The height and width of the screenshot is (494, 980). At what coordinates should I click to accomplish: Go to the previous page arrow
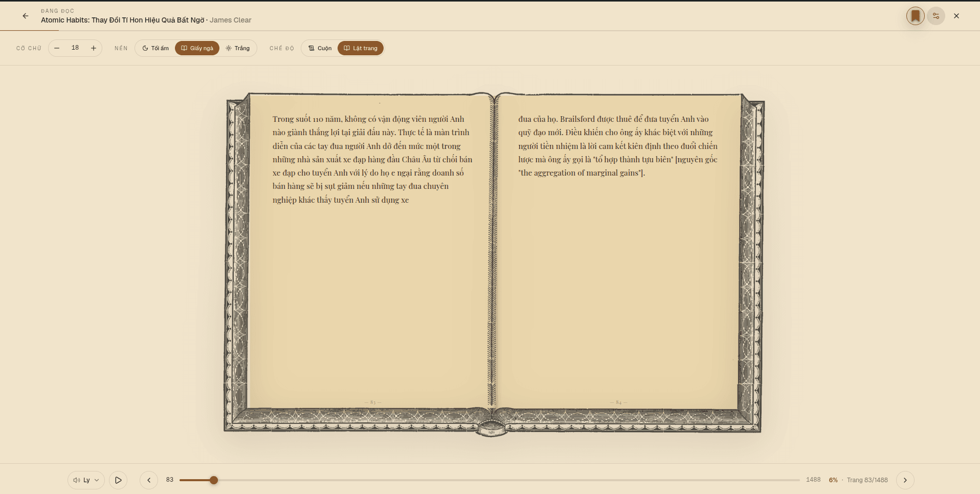point(149,480)
